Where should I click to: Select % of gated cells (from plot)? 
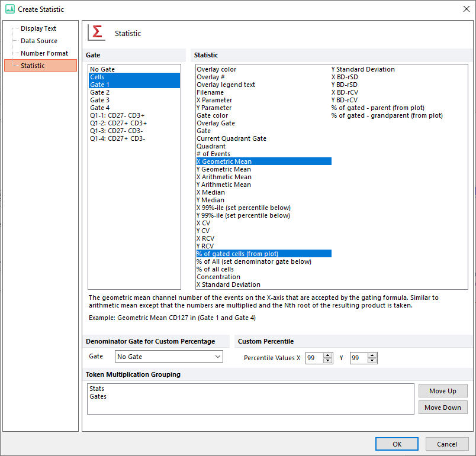(x=264, y=254)
